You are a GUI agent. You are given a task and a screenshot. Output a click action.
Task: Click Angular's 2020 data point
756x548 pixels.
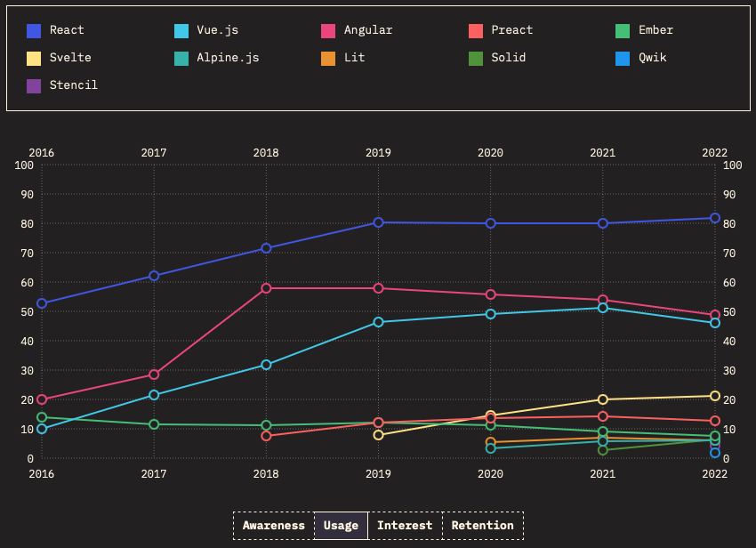coord(490,294)
